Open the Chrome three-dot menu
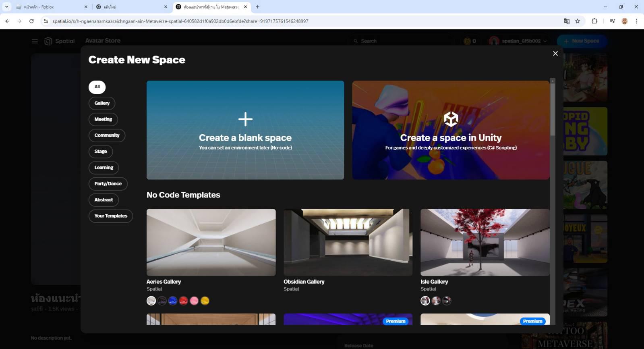Image resolution: width=644 pixels, height=349 pixels. 636,21
